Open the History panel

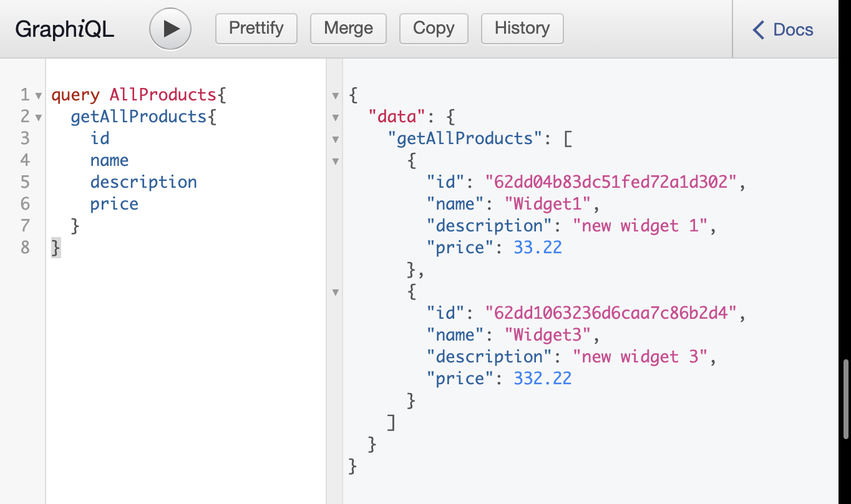point(522,29)
